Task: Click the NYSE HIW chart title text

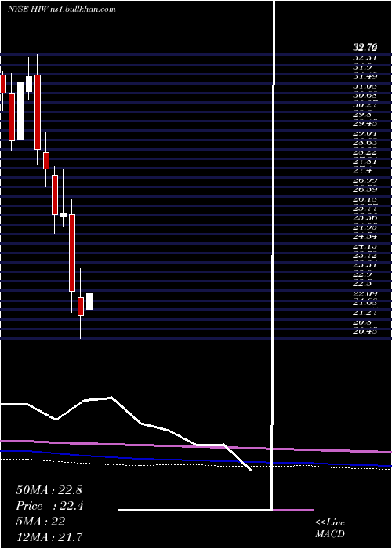Action: [x=62, y=9]
